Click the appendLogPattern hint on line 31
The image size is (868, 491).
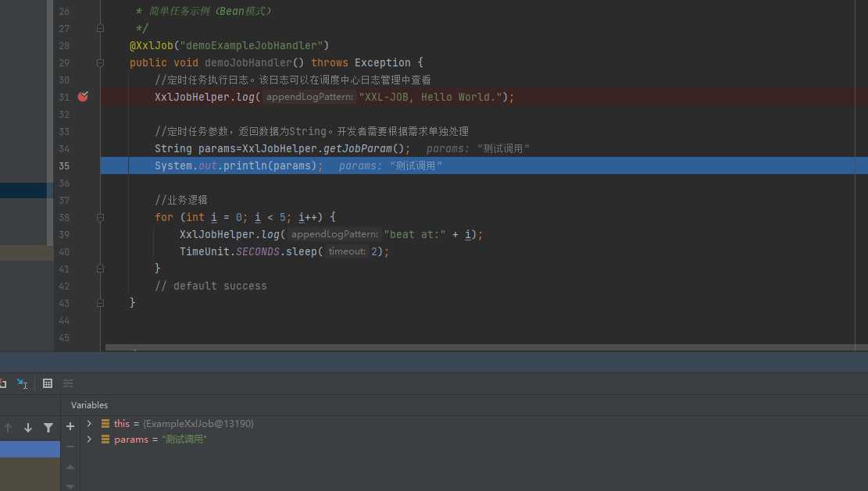309,97
